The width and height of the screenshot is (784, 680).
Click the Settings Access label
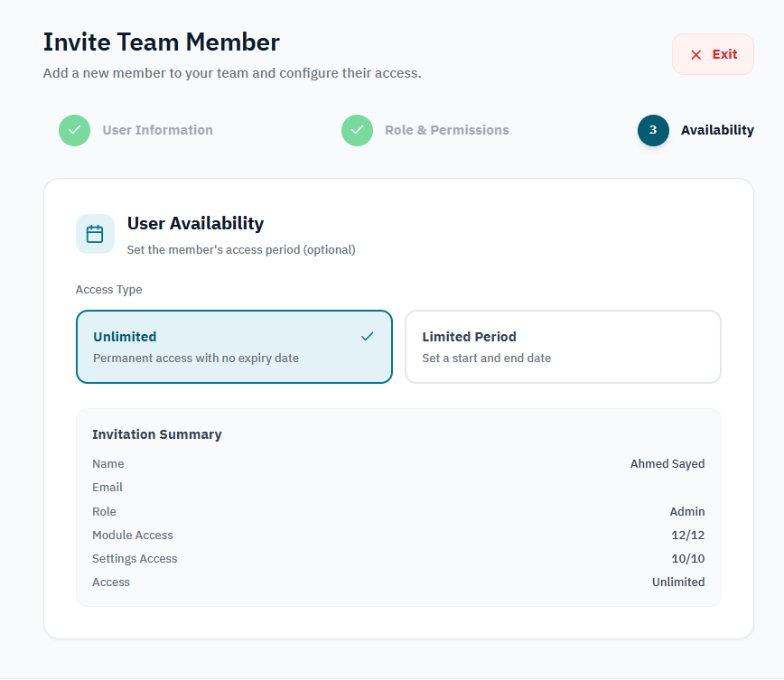pyautogui.click(x=135, y=558)
